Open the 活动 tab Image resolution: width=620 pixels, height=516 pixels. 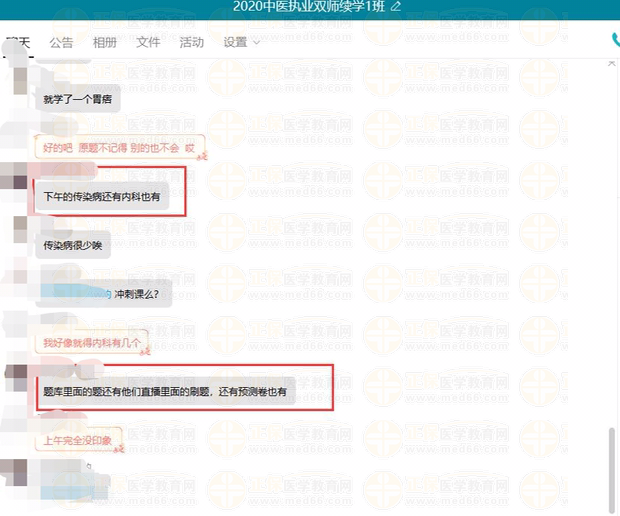(191, 43)
